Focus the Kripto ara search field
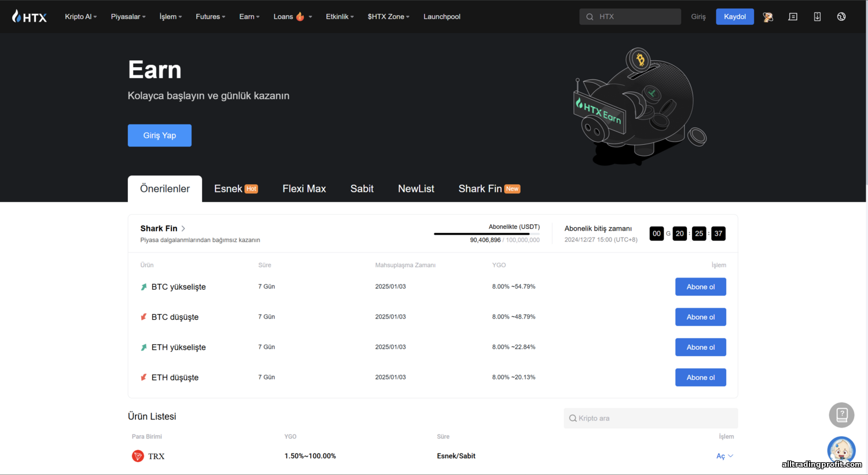The image size is (868, 475). click(x=650, y=418)
